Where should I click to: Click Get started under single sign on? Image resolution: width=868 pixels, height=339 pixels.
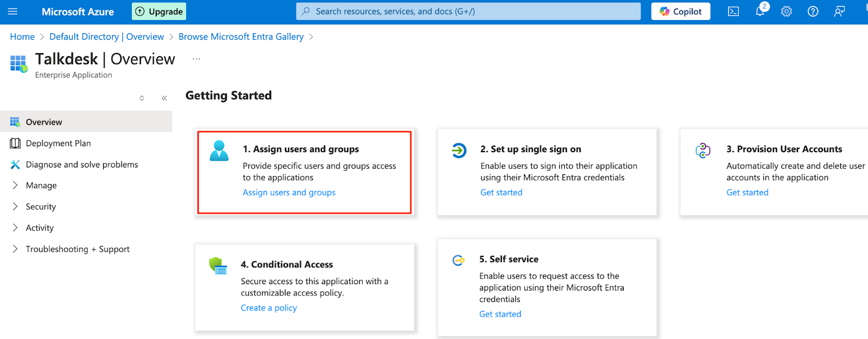tap(501, 192)
